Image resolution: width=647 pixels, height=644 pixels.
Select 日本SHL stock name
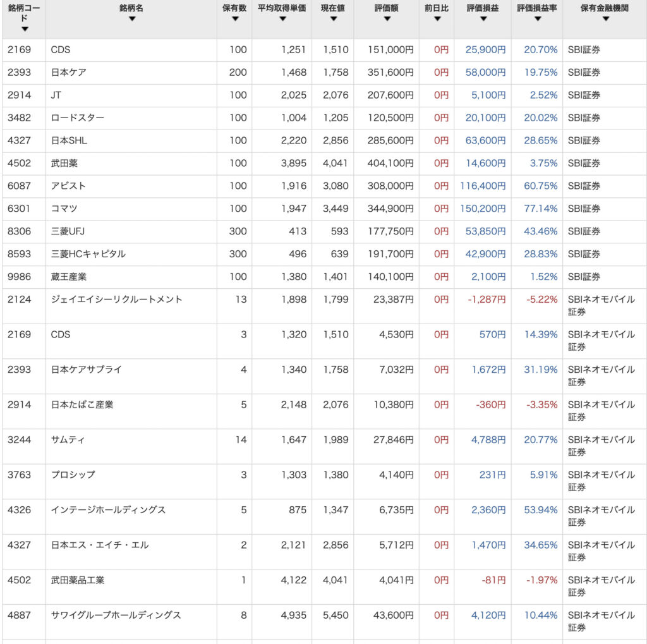click(x=69, y=140)
